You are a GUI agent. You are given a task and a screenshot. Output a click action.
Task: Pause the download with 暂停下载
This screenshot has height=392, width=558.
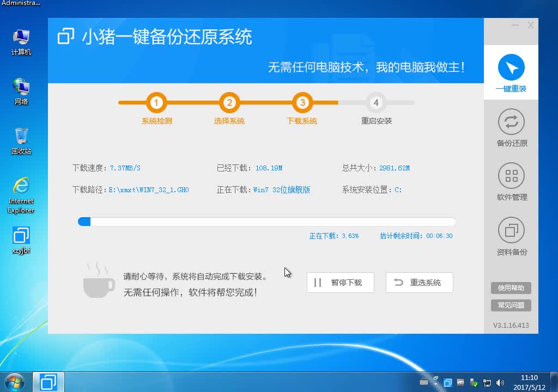click(x=340, y=282)
